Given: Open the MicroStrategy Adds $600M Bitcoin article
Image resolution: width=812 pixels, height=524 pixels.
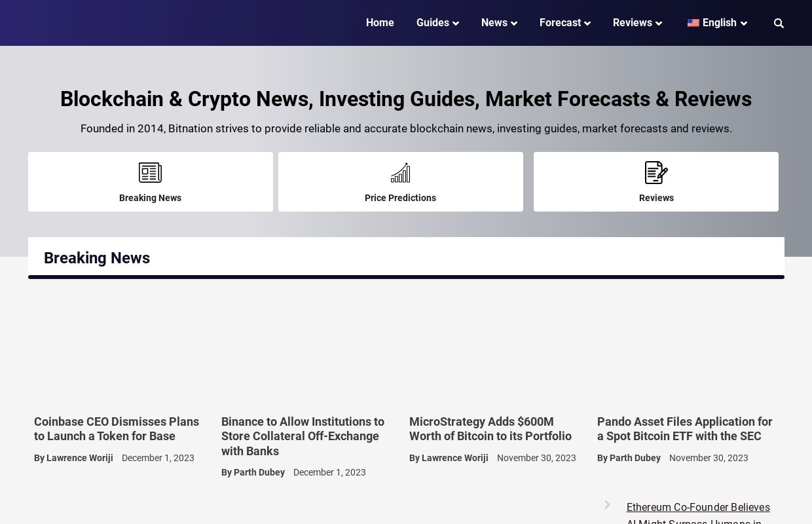Looking at the screenshot, I should pos(490,429).
